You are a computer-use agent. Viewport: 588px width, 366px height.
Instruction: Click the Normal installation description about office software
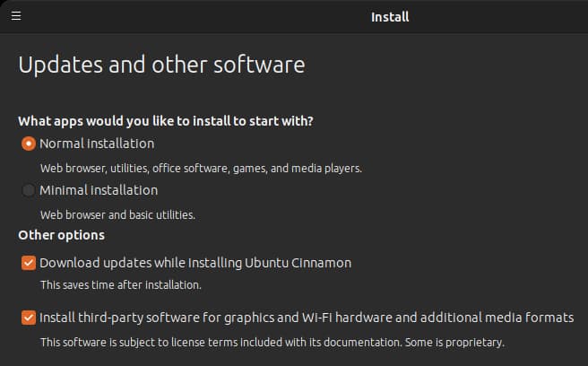[x=201, y=169]
